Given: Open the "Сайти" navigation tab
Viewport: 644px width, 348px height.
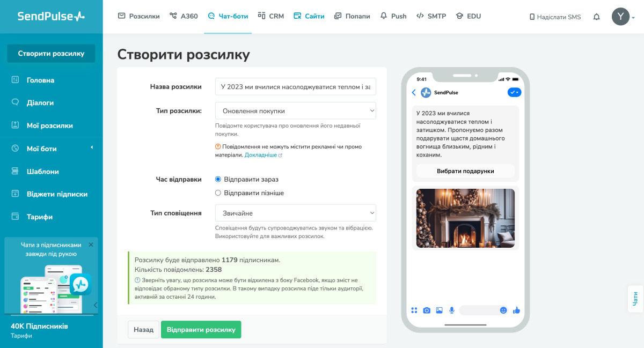Looking at the screenshot, I should click(x=309, y=16).
